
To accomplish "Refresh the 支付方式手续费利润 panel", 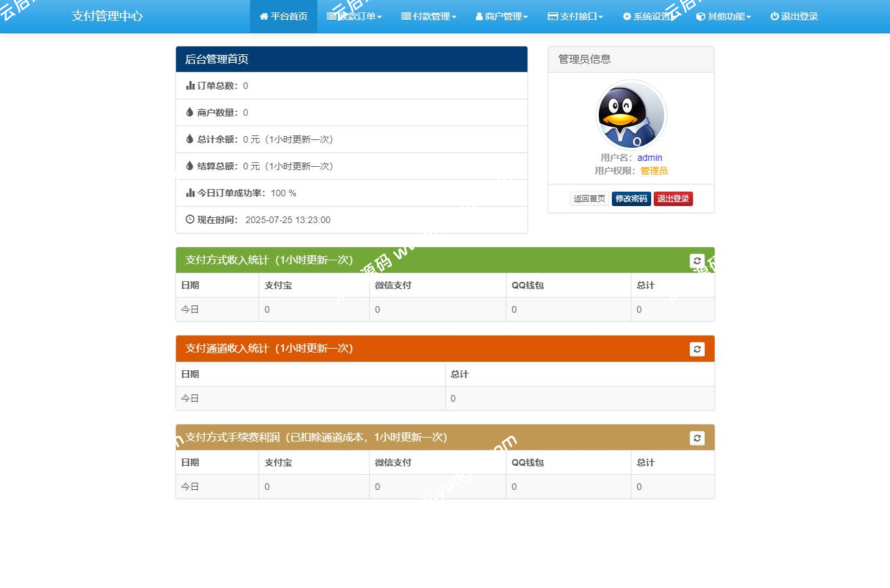I will pos(697,438).
